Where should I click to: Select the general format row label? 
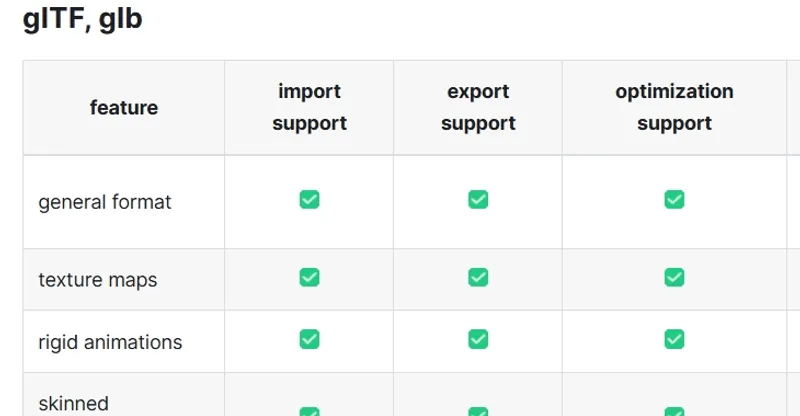(105, 202)
